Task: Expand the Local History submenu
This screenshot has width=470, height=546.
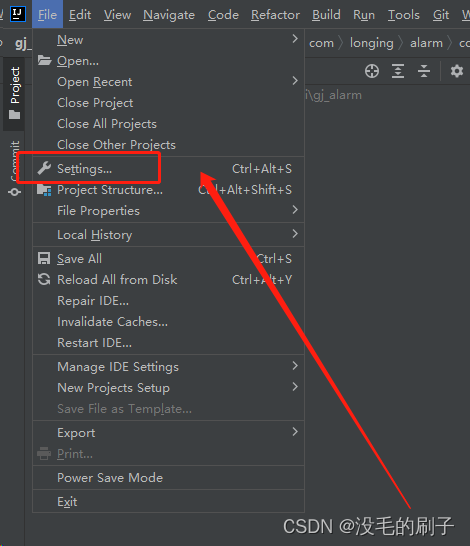Action: click(x=169, y=235)
